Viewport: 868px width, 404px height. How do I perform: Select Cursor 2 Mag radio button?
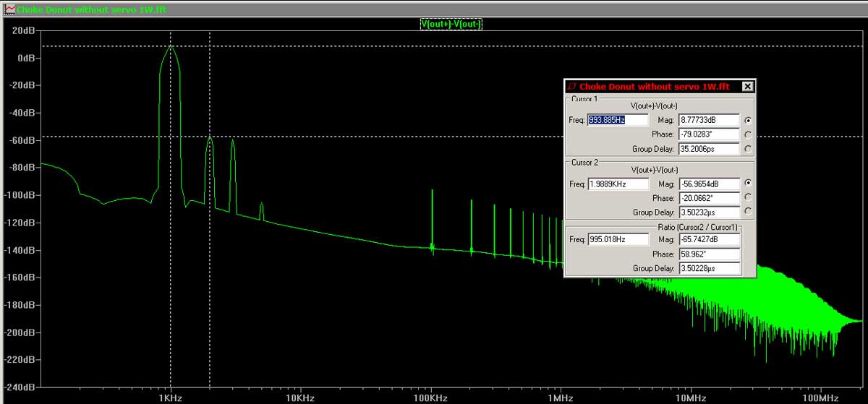coord(747,184)
